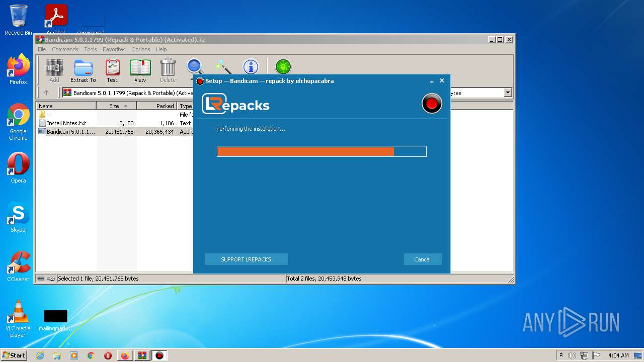Minimize the Bandicam setup dialog
The height and width of the screenshot is (362, 644).
[432, 81]
